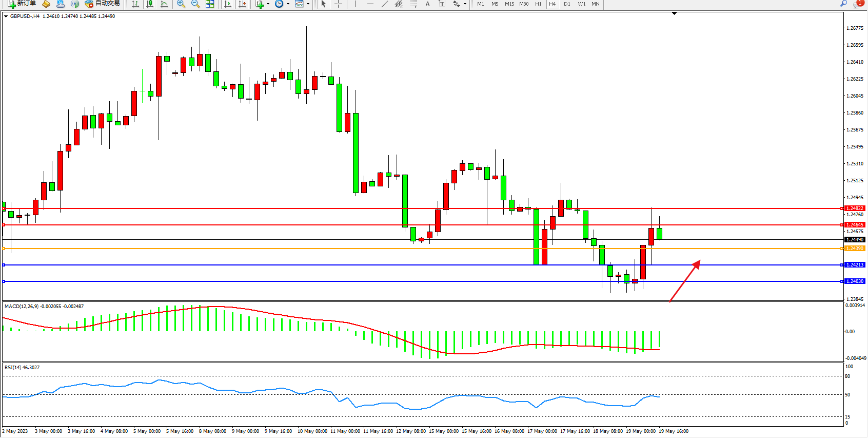Open the add indicators dropdown arrow
The height and width of the screenshot is (438, 868).
click(x=268, y=4)
